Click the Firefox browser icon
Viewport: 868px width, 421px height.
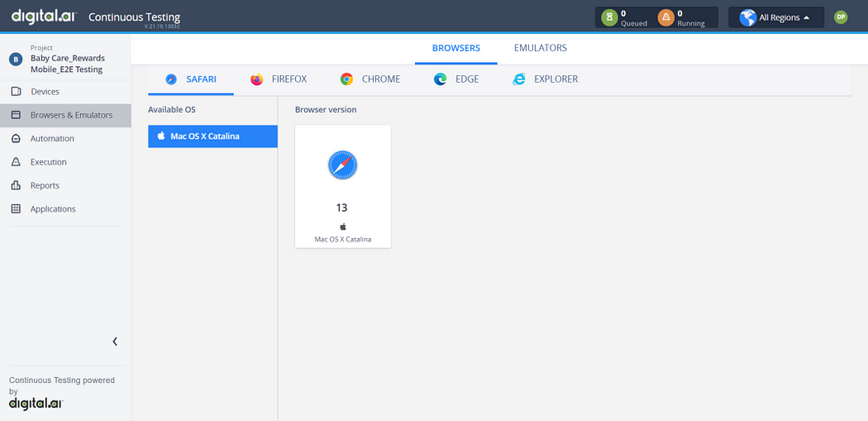pos(257,79)
